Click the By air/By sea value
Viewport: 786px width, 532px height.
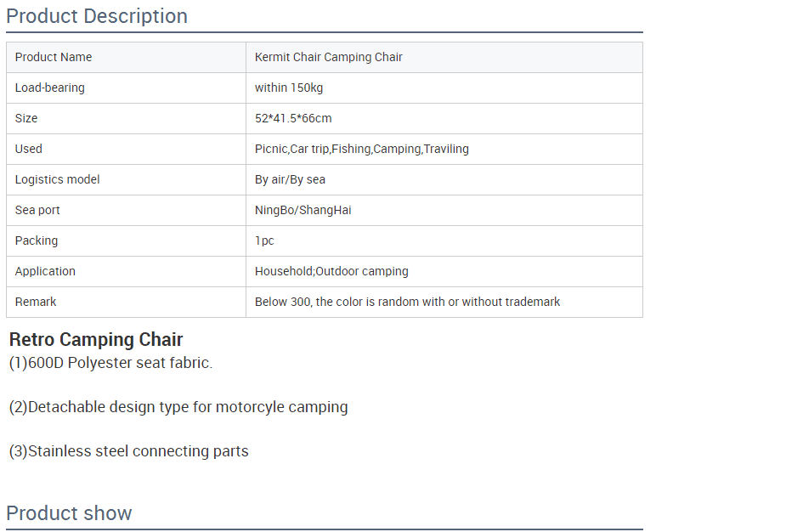tap(290, 179)
